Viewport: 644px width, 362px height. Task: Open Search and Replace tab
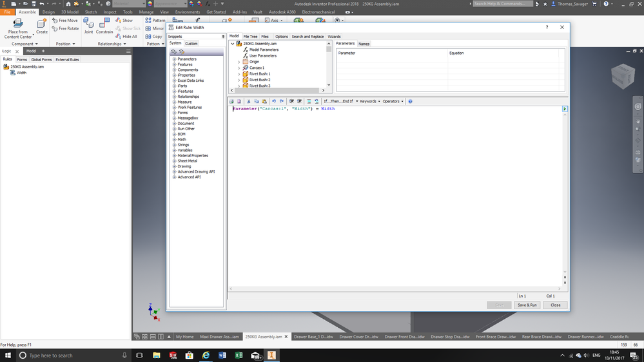[x=307, y=37]
